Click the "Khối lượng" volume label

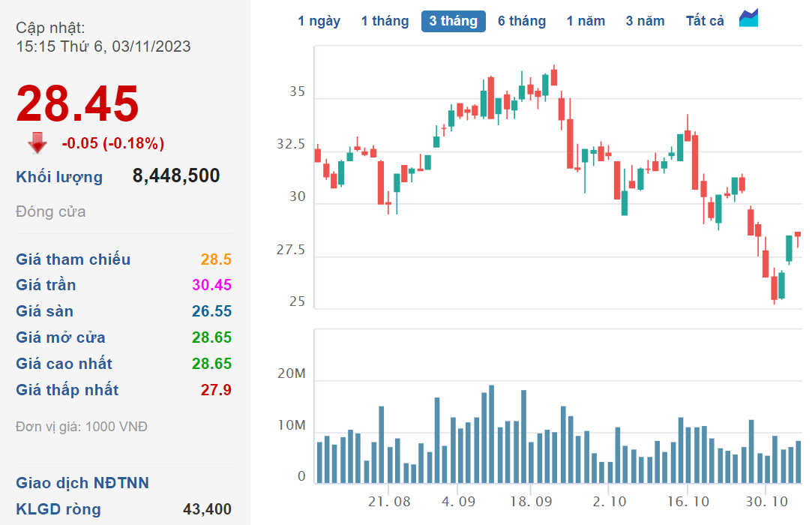point(59,177)
